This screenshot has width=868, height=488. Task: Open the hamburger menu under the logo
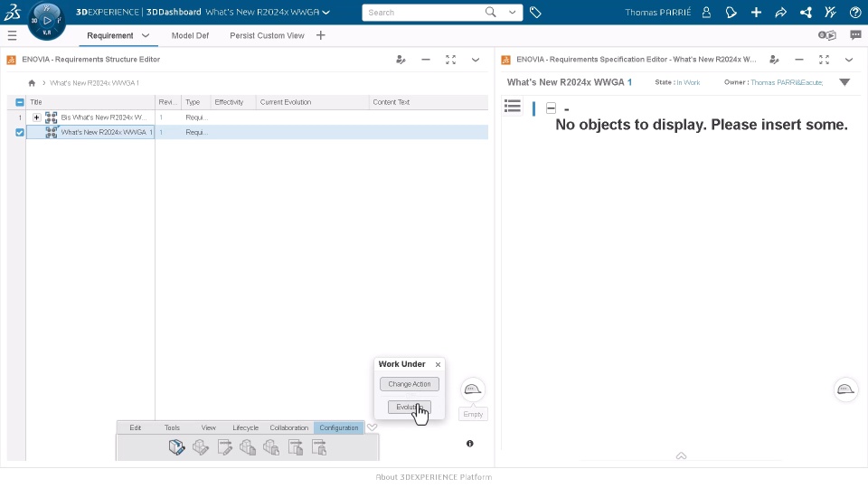(12, 36)
